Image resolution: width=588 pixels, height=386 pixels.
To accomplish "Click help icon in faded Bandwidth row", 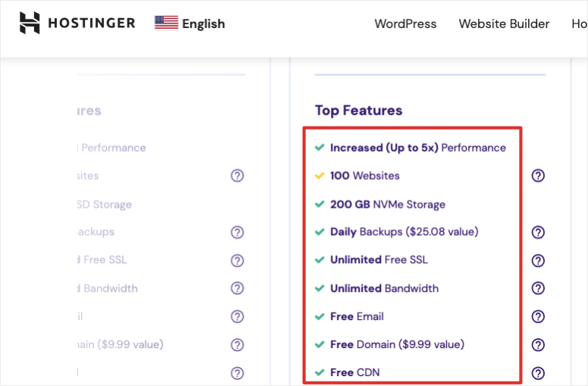I will point(237,288).
